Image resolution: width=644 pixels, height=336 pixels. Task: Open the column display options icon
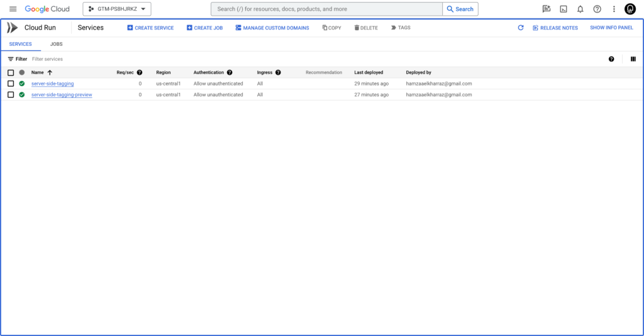coord(633,59)
